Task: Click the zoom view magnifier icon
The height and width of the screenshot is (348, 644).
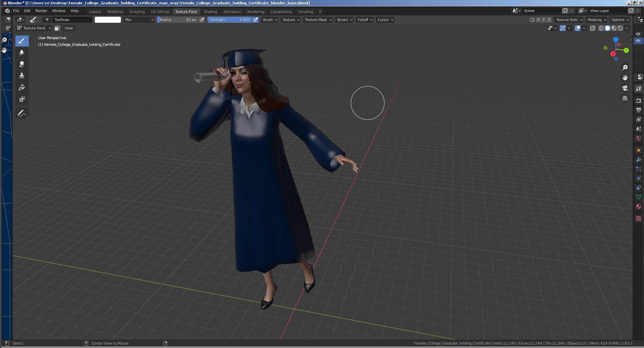Action: (x=625, y=68)
